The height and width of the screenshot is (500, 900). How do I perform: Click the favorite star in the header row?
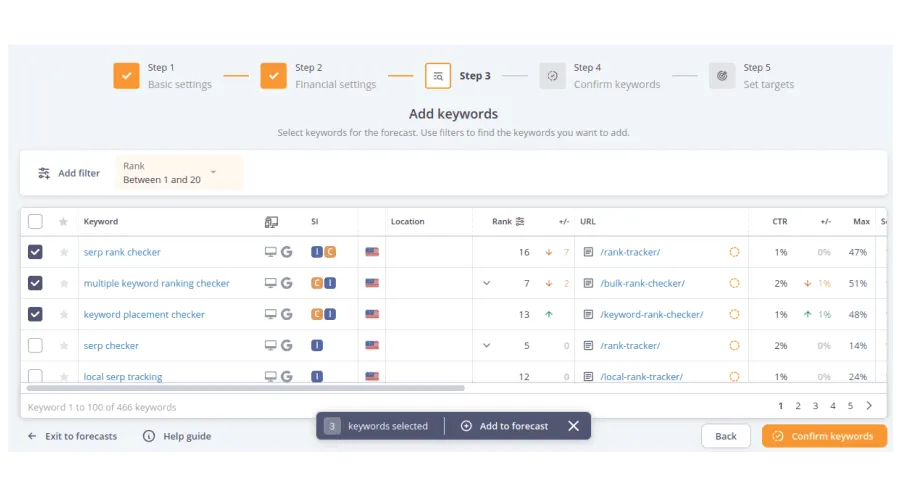point(64,222)
